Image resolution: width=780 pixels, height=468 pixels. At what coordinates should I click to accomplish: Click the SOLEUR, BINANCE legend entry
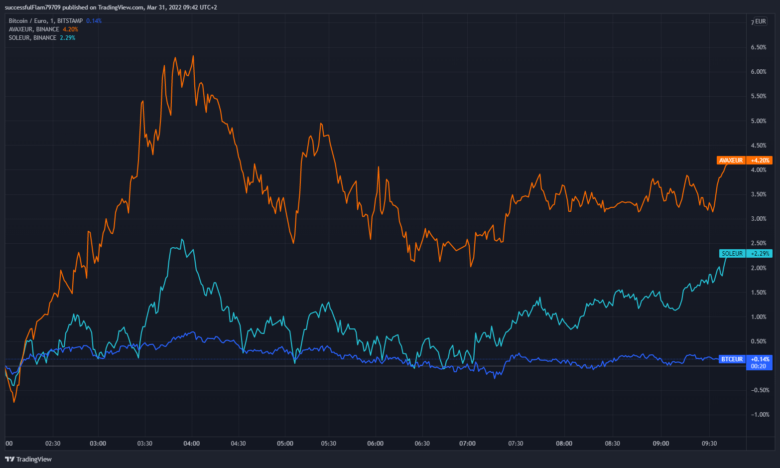point(32,38)
